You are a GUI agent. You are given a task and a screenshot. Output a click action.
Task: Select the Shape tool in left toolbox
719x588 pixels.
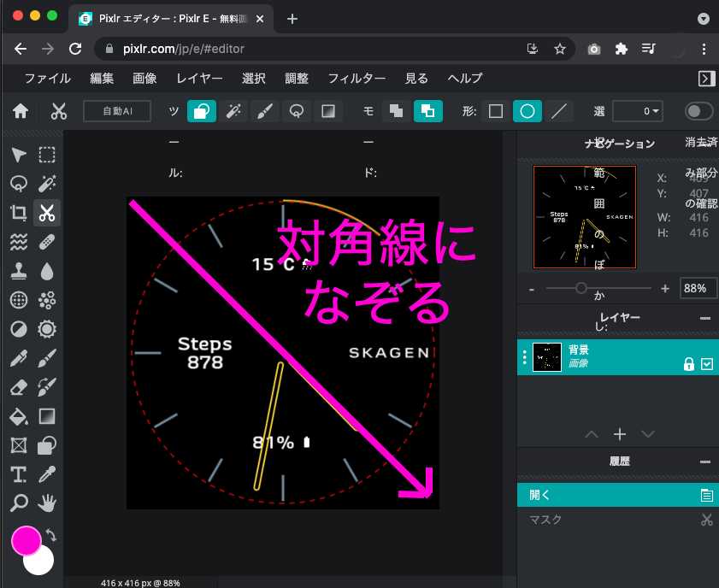[x=47, y=445]
